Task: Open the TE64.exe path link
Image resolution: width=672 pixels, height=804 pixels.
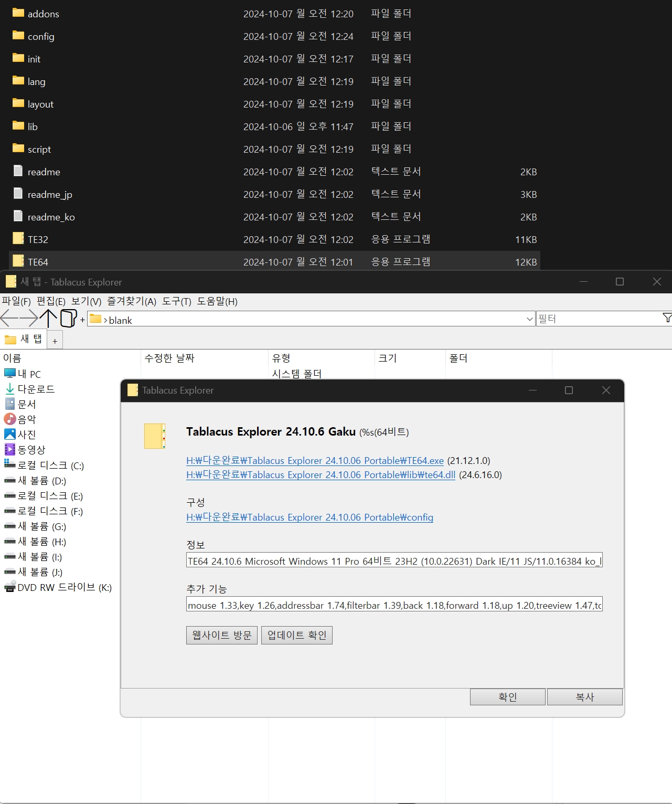Action: click(315, 460)
